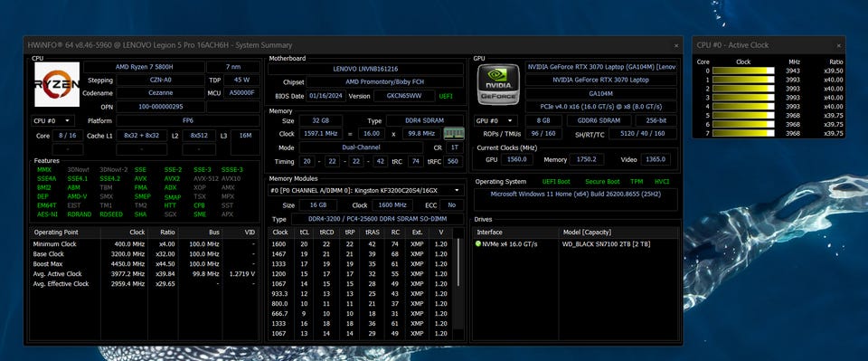Click the green NVMe drive status dot
Screen dimensions: 868x361
[x=478, y=243]
